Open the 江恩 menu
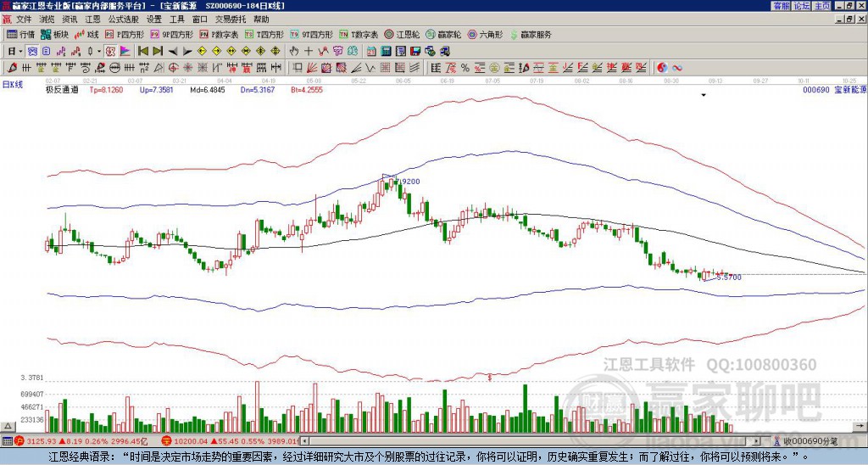The height and width of the screenshot is (465, 868). pyautogui.click(x=92, y=20)
